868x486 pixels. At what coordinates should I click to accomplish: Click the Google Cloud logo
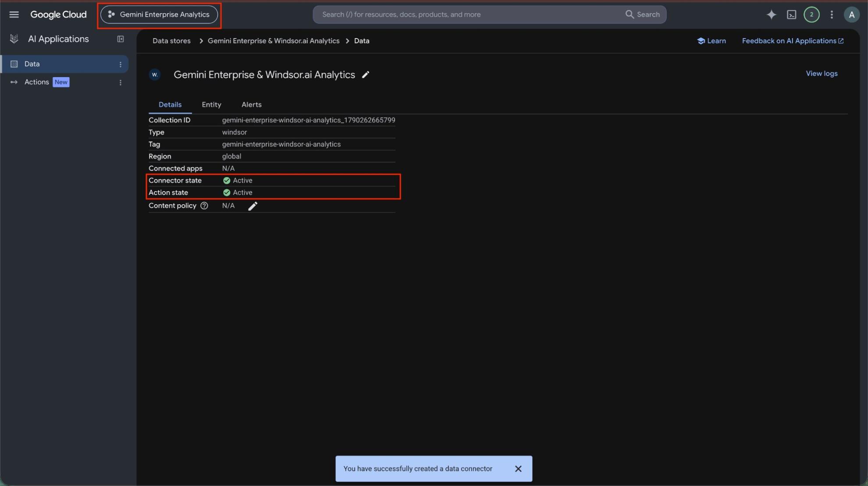(x=58, y=14)
